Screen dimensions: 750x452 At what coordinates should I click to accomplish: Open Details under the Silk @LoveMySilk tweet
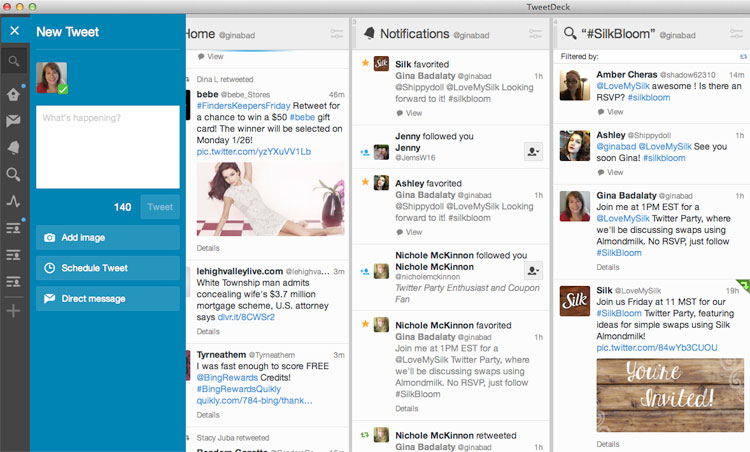pyautogui.click(x=607, y=444)
